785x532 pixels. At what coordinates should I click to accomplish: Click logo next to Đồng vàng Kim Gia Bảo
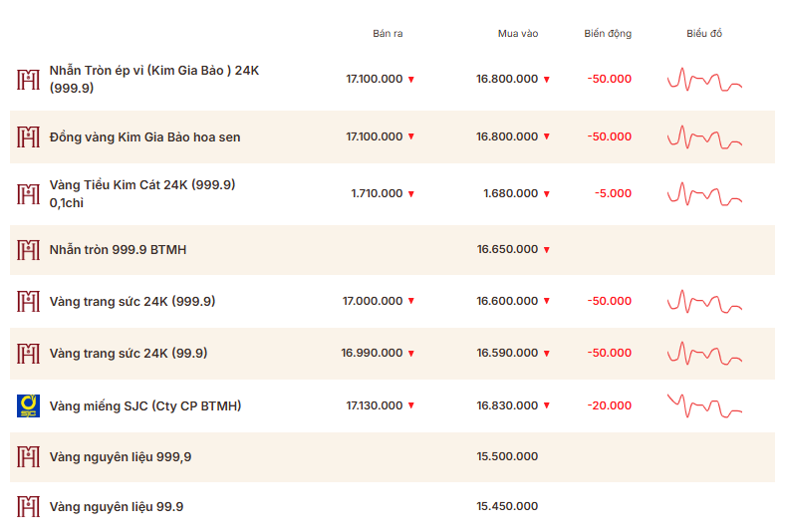[x=29, y=136]
